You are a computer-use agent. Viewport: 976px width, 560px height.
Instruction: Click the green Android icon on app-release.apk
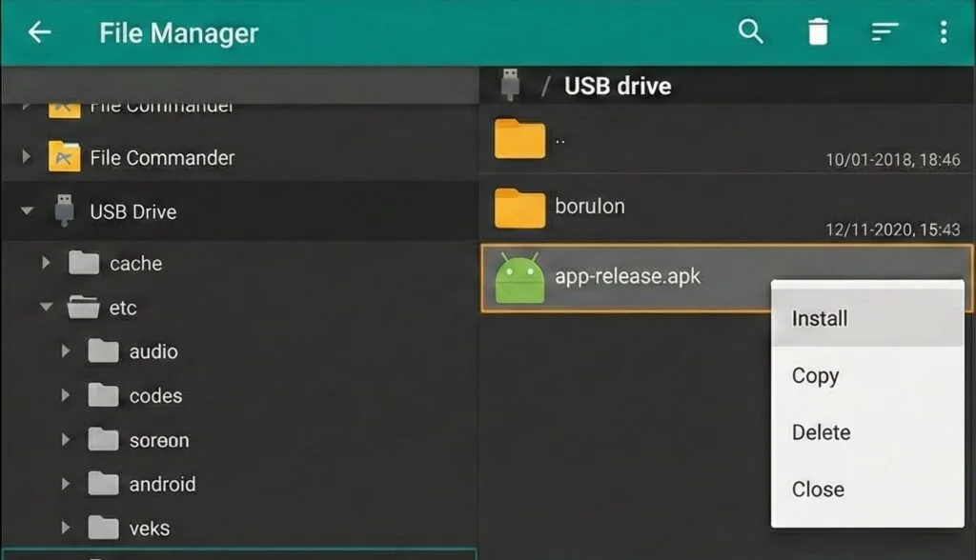pyautogui.click(x=519, y=276)
